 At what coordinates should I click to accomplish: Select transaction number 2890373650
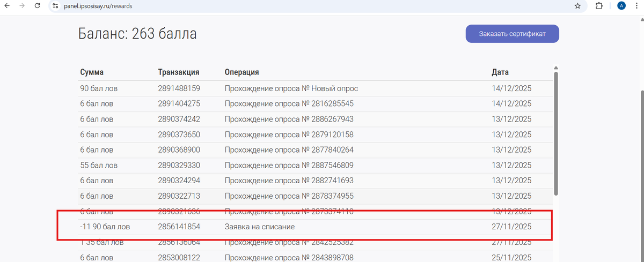pyautogui.click(x=179, y=134)
